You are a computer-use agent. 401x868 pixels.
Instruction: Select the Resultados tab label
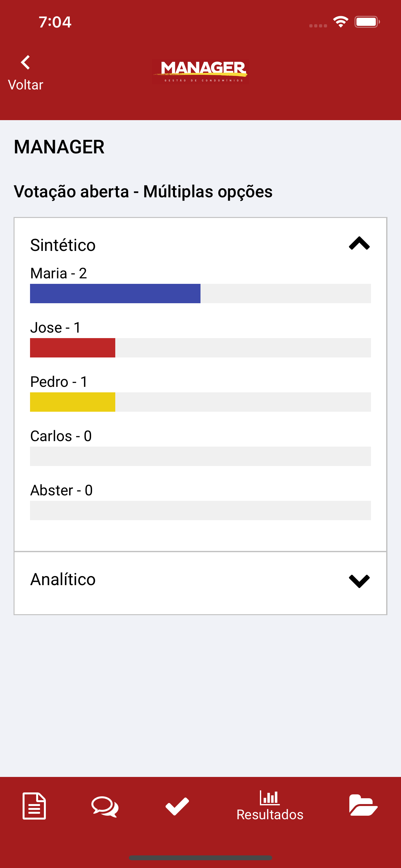pyautogui.click(x=270, y=814)
